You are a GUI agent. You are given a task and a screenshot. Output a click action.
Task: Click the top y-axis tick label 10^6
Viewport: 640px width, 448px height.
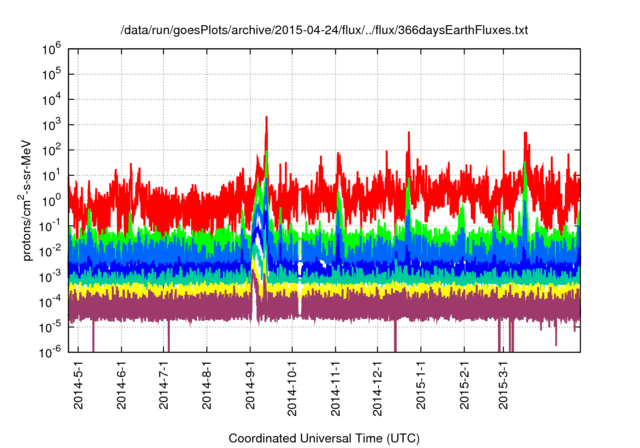pos(54,47)
